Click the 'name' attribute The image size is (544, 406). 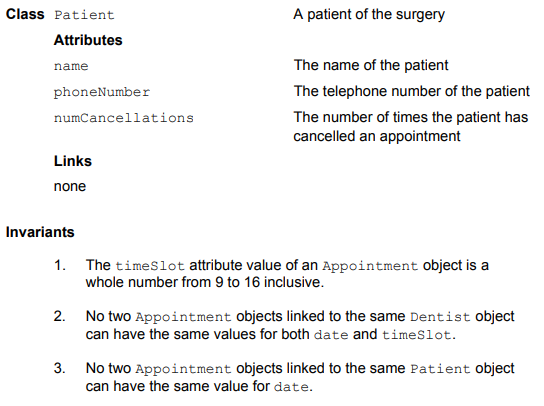click(71, 66)
